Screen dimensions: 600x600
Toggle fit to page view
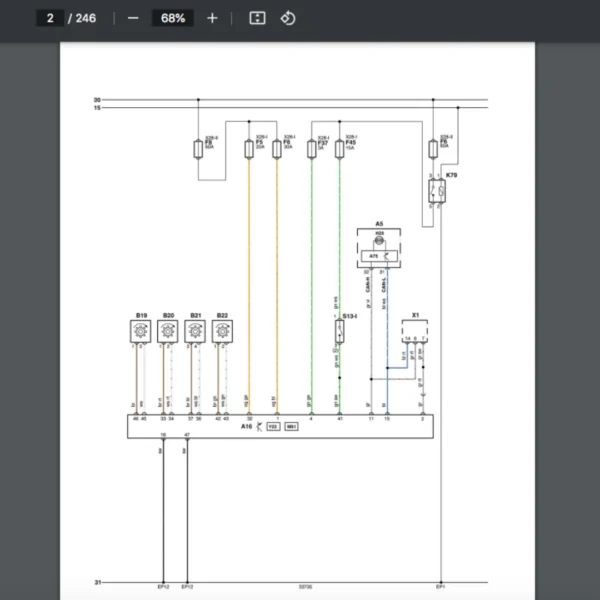click(x=257, y=18)
